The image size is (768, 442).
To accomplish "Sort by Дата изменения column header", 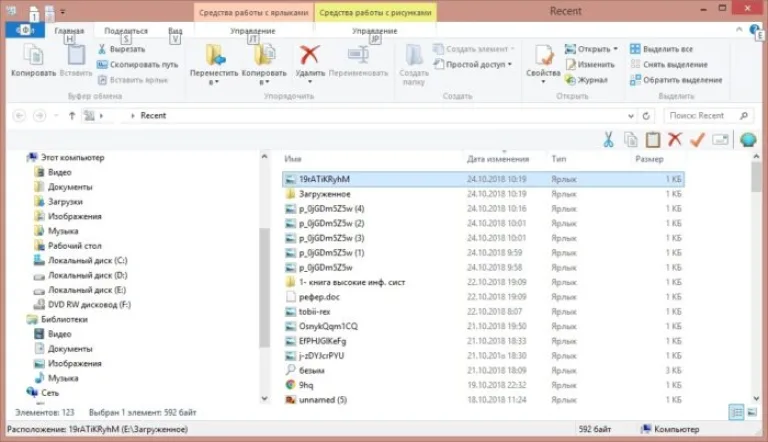I will coord(498,159).
